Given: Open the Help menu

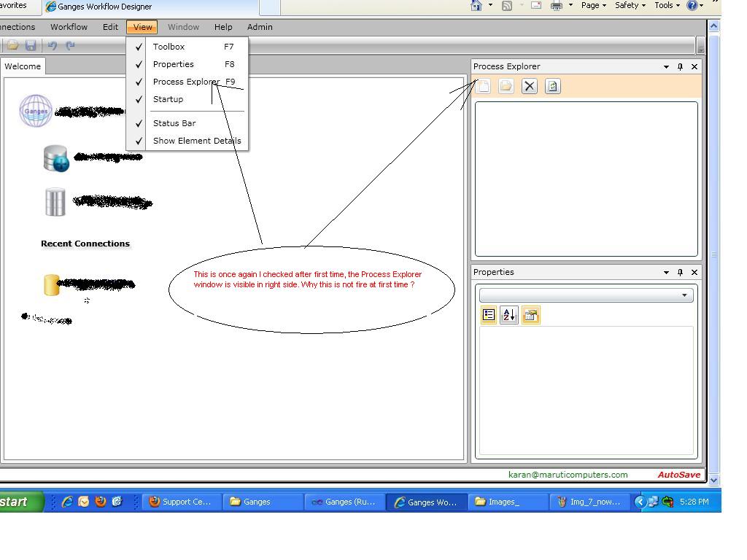Looking at the screenshot, I should click(x=223, y=27).
